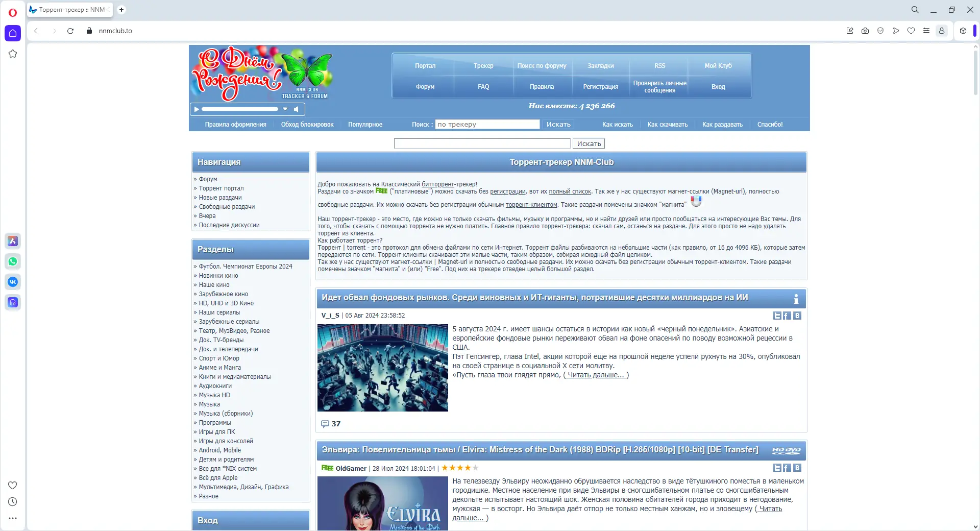Follow the 'Читать дальше' link in the stock market post
980x531 pixels.
[596, 375]
